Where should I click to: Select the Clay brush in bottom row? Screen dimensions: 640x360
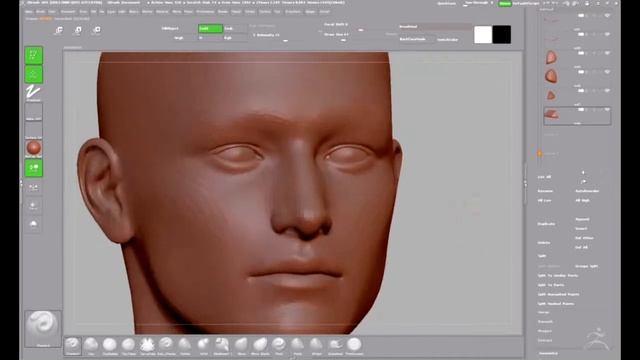91,346
